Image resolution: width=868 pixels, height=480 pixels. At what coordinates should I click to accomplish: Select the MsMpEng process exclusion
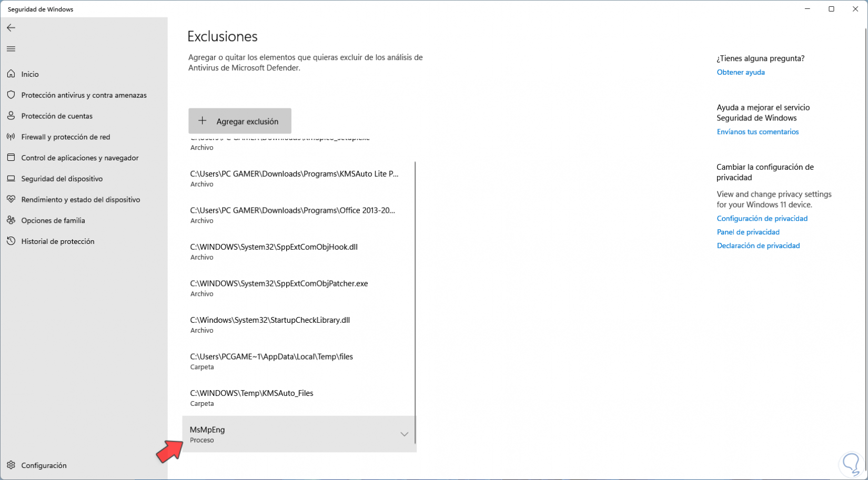point(298,434)
